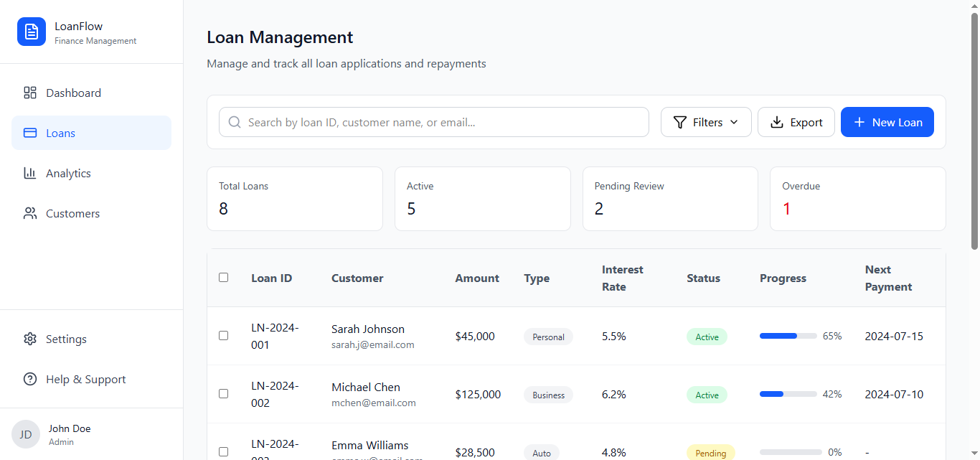
Task: Open the John Doe Admin account menu
Action: pyautogui.click(x=70, y=434)
